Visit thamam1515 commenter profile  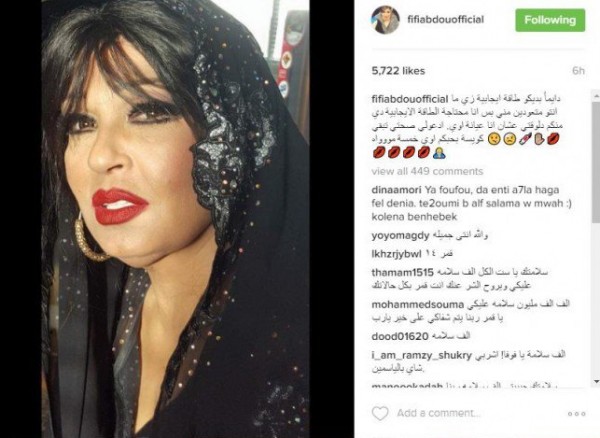[x=402, y=272]
